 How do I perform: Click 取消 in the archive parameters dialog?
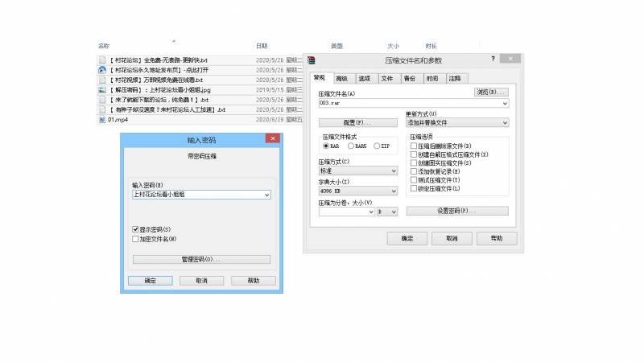coord(452,238)
